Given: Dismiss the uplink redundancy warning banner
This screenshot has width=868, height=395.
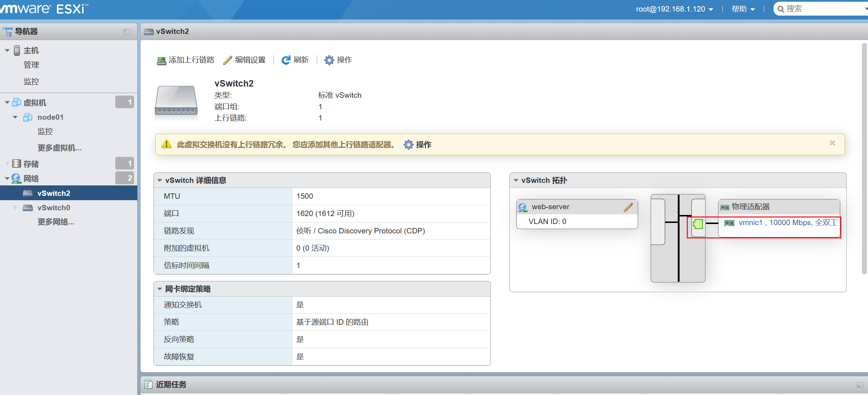Looking at the screenshot, I should [x=832, y=143].
